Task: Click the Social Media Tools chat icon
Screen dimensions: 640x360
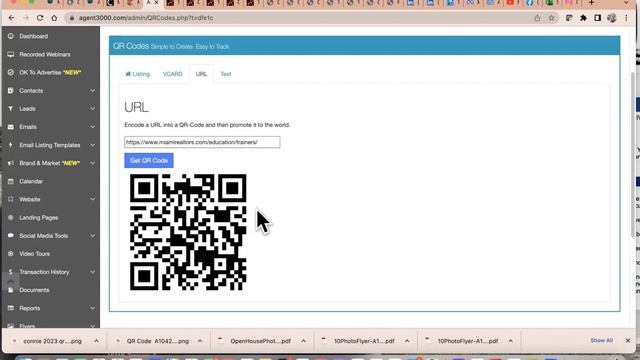Action: [x=11, y=236]
